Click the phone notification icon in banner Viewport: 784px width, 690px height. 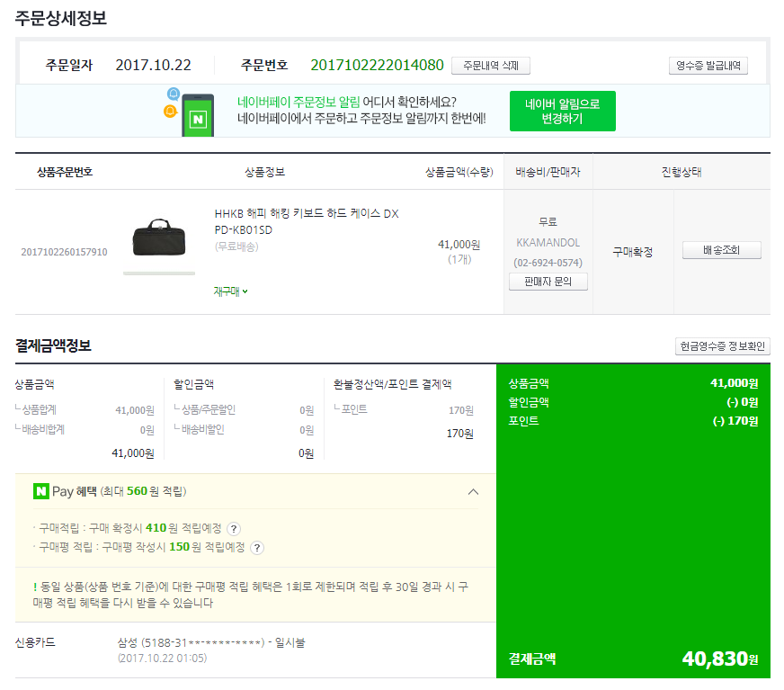point(198,115)
